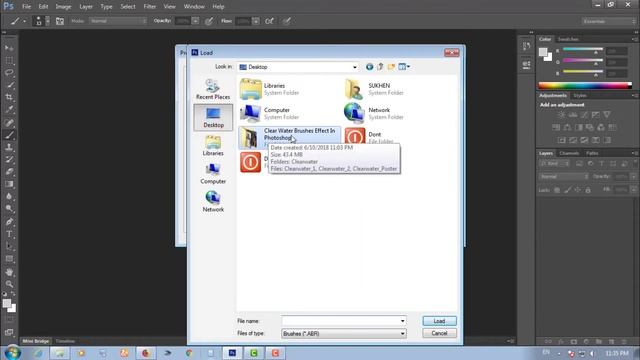The image size is (640, 360).
Task: Switch to the Styles tab
Action: click(x=580, y=96)
